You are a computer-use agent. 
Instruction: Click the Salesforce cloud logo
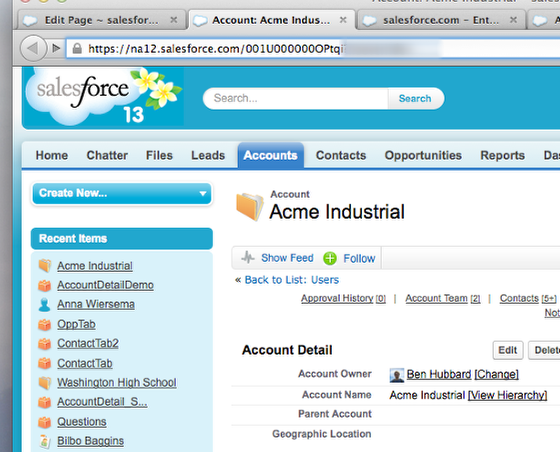103,96
